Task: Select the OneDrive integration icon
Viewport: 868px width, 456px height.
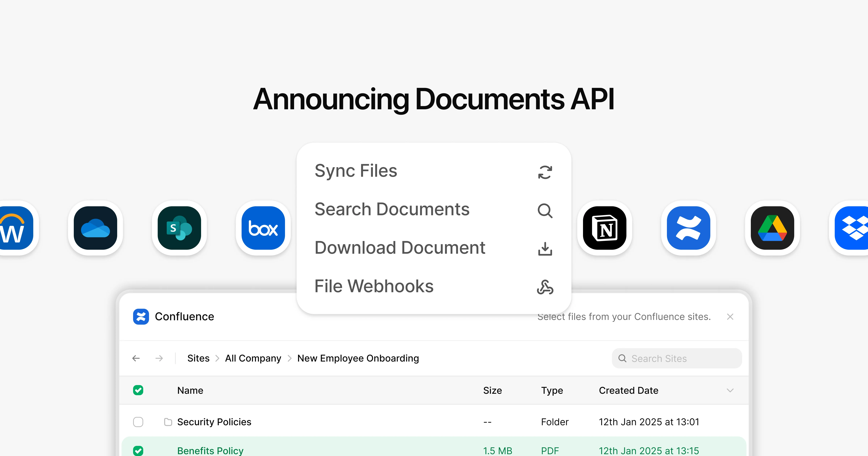Action: tap(95, 228)
